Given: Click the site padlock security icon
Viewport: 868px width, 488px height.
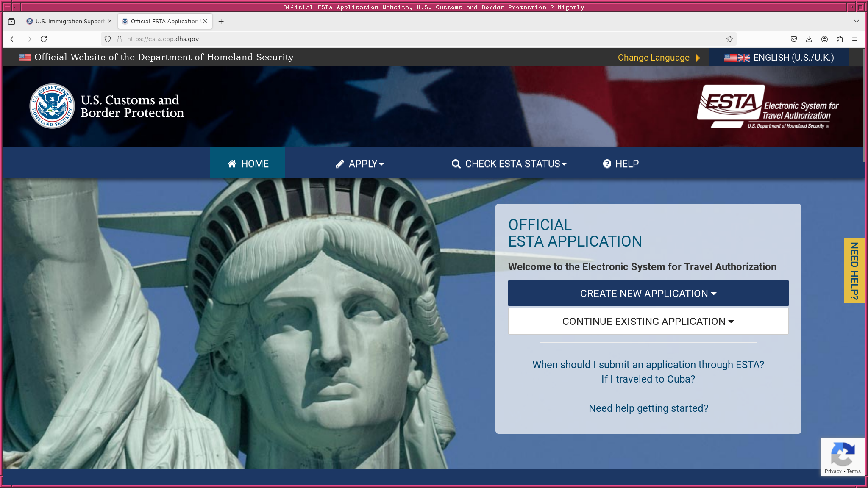Looking at the screenshot, I should 120,39.
